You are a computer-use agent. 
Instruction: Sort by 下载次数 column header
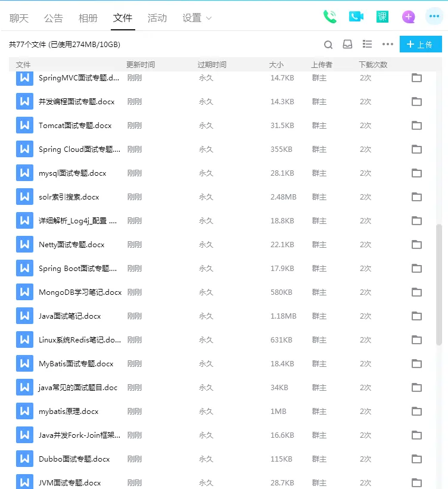point(373,64)
